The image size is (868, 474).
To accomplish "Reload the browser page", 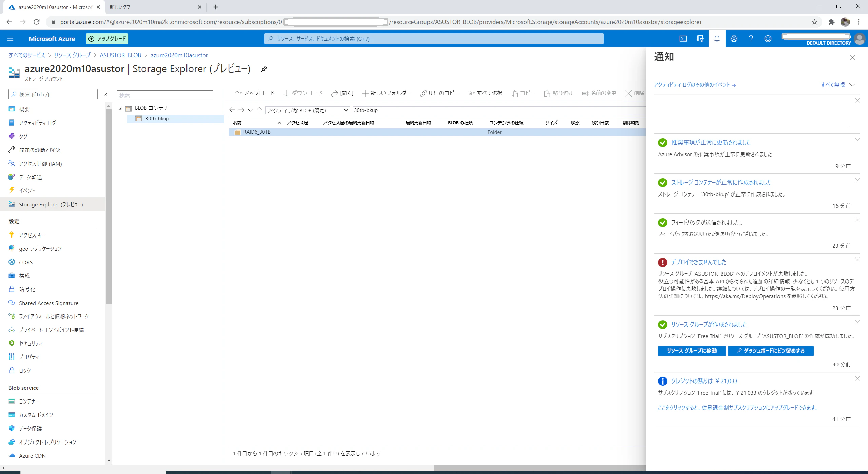I will point(37,22).
